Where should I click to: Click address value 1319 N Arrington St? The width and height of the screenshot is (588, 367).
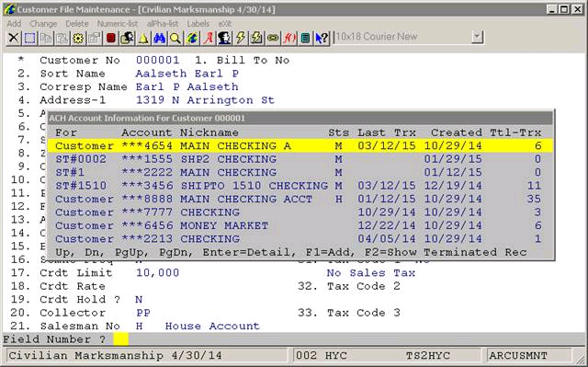point(205,100)
